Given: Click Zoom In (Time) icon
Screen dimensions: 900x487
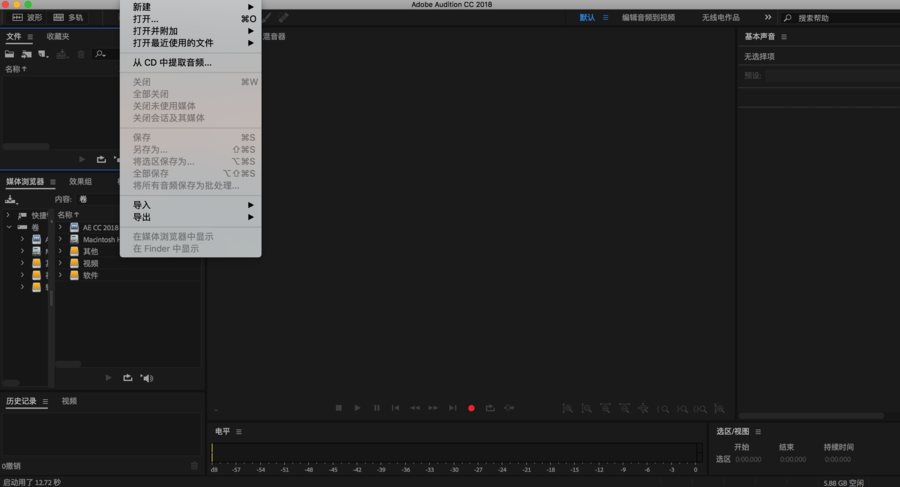Looking at the screenshot, I should coord(605,408).
